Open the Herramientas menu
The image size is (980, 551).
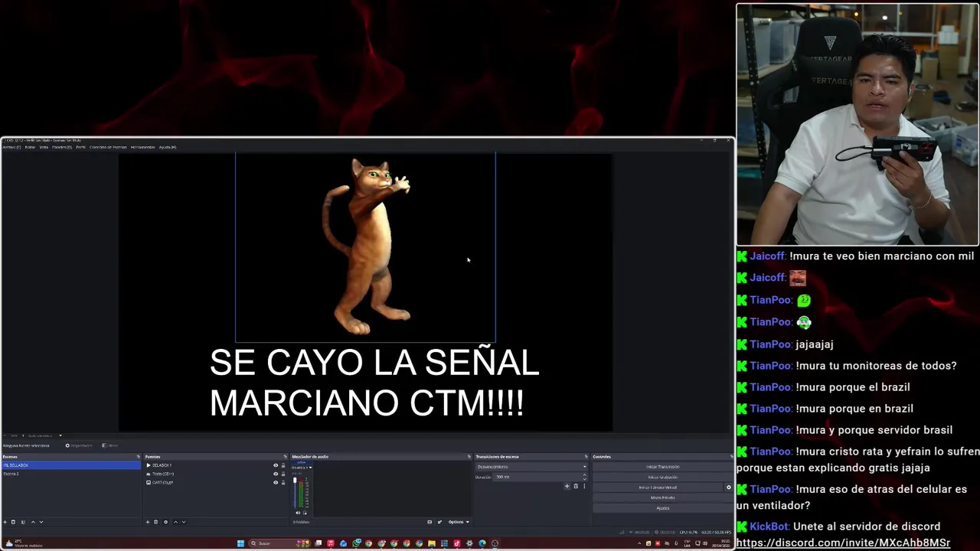click(142, 147)
